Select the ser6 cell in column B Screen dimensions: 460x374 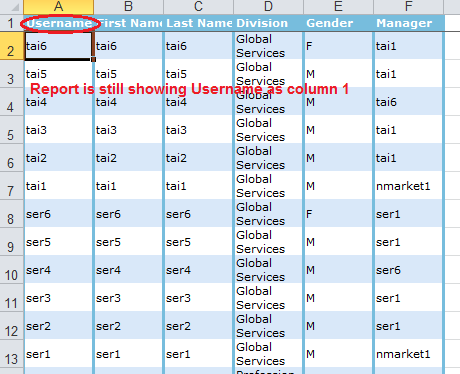click(129, 214)
